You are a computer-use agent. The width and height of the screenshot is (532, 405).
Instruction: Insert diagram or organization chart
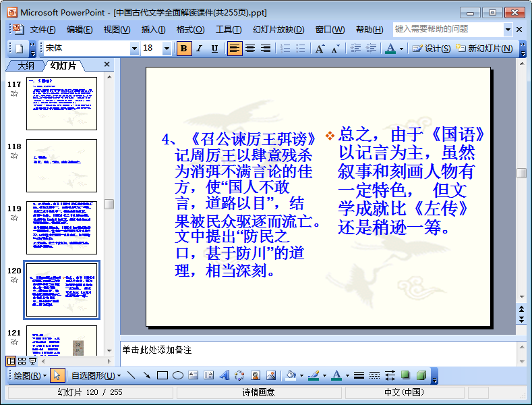239,375
